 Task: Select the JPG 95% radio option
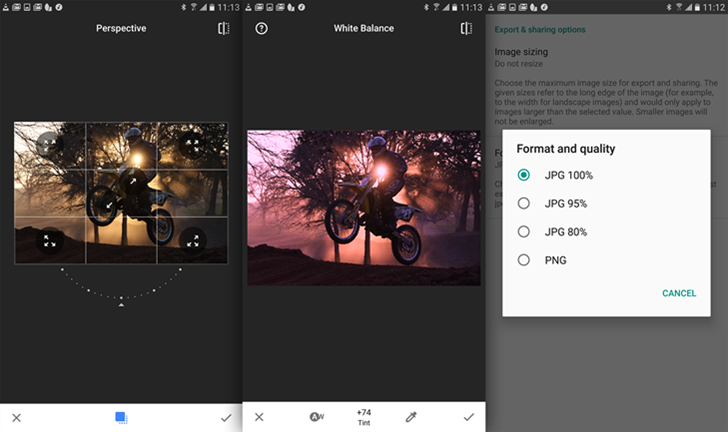coord(523,203)
